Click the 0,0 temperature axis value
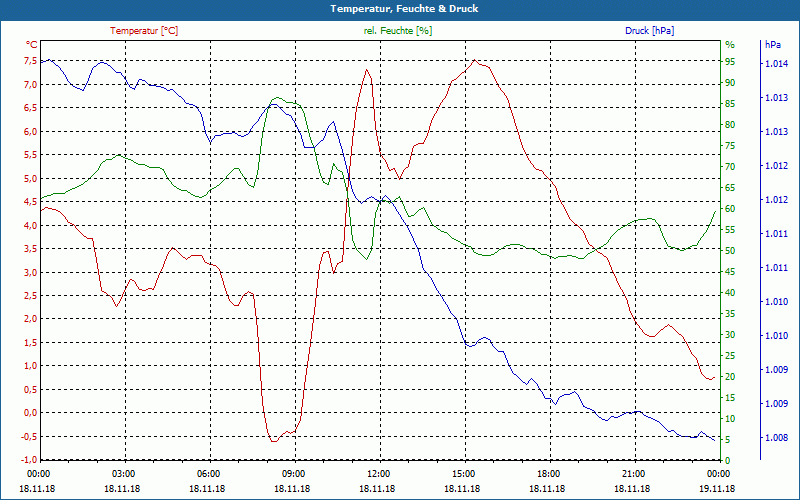The height and width of the screenshot is (500, 800). 30,413
